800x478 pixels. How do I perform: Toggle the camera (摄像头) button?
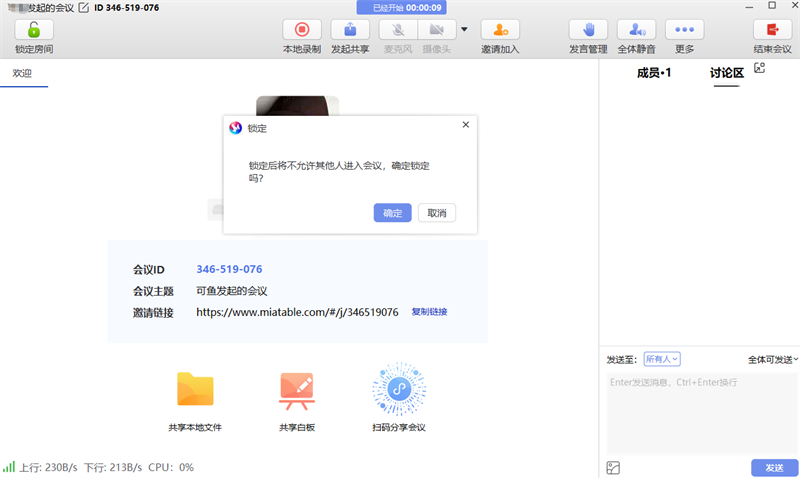click(436, 30)
